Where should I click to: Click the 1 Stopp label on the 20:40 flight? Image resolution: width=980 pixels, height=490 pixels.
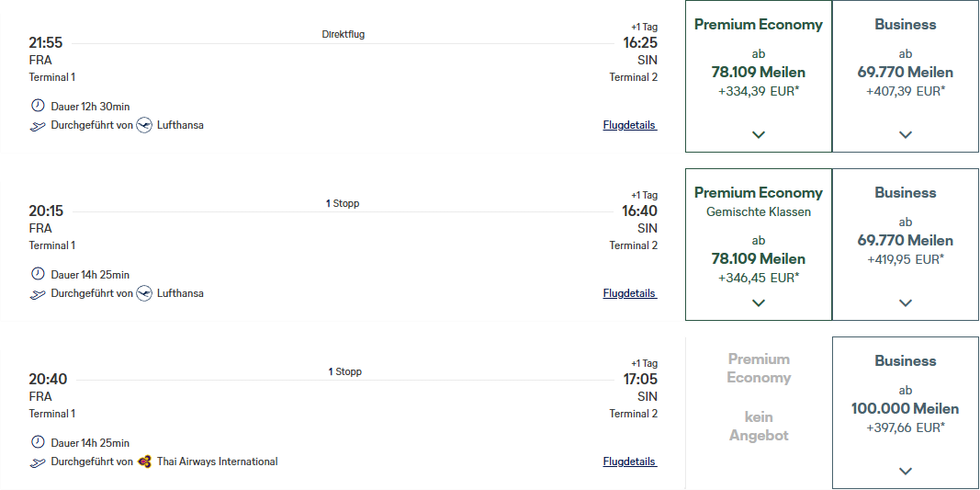tap(345, 371)
